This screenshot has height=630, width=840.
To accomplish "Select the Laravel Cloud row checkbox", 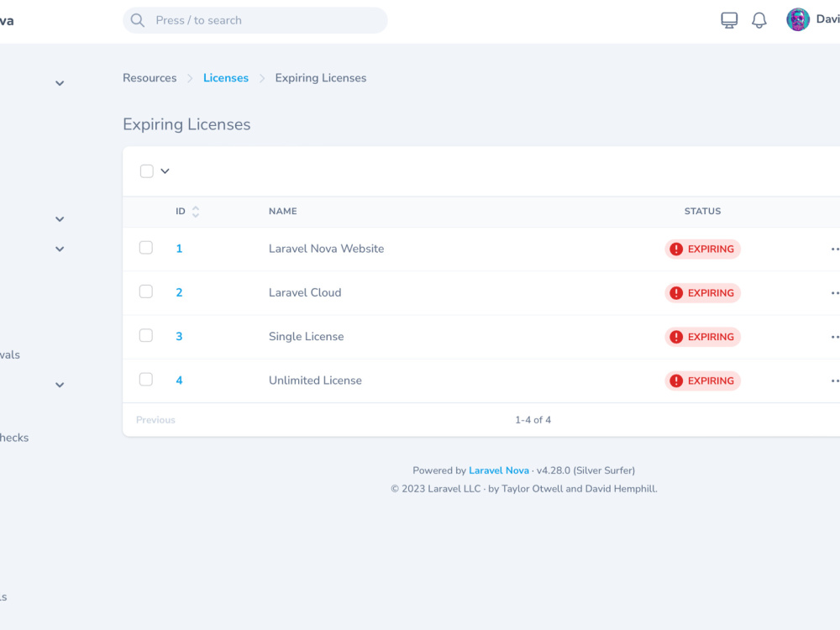I will 145,291.
